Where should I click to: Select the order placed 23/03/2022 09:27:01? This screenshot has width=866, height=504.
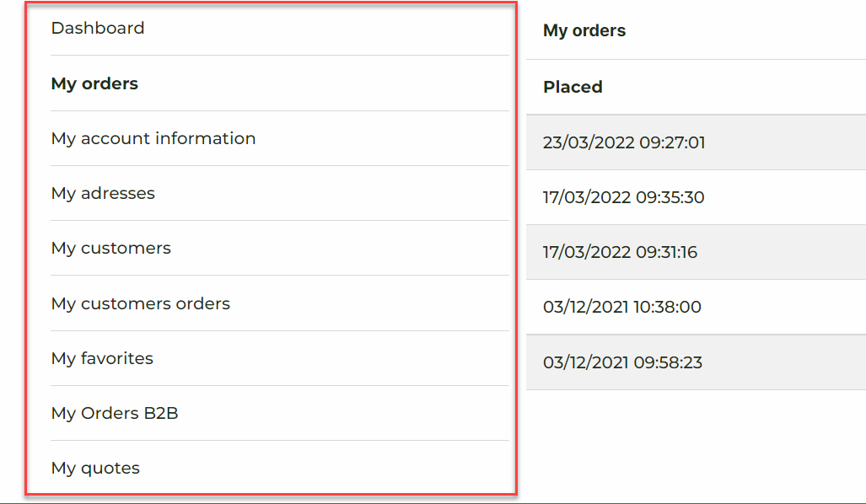click(x=624, y=142)
